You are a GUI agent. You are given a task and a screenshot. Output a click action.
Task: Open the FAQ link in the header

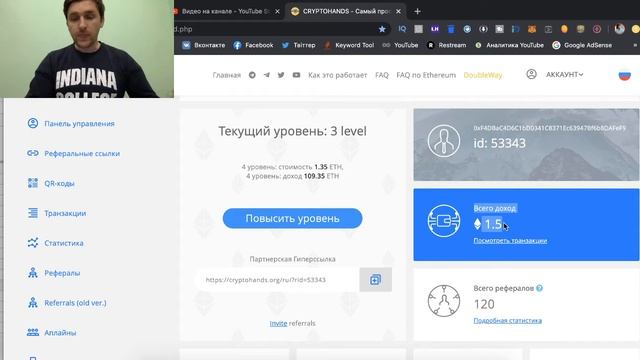(x=382, y=75)
